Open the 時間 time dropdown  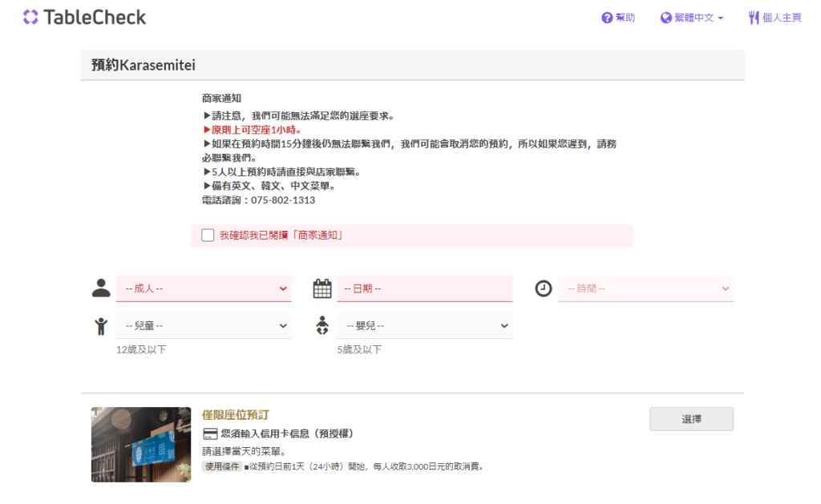click(x=645, y=288)
